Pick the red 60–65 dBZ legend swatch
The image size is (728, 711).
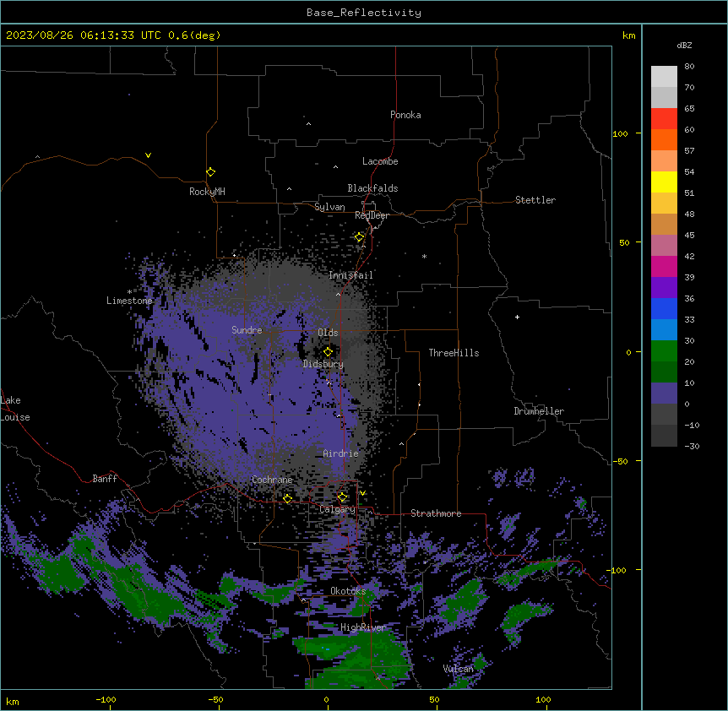click(664, 119)
